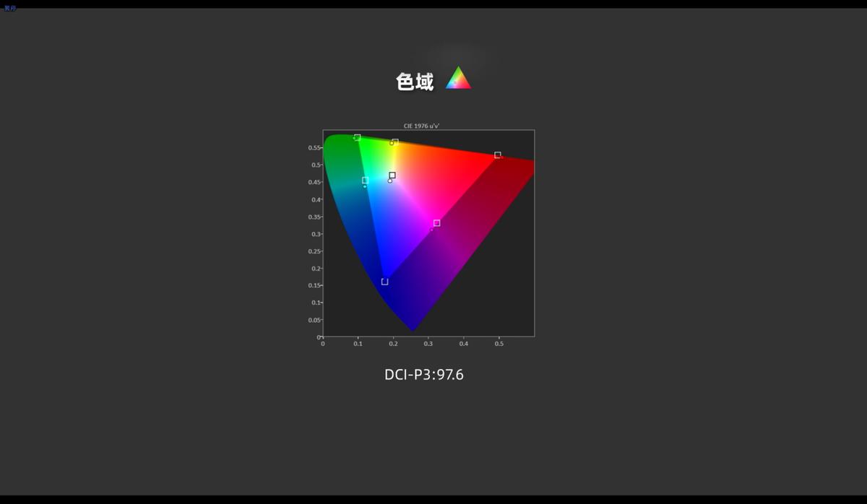Toggle the dot beside the red corner marker
Image resolution: width=867 pixels, height=504 pixels.
click(501, 157)
